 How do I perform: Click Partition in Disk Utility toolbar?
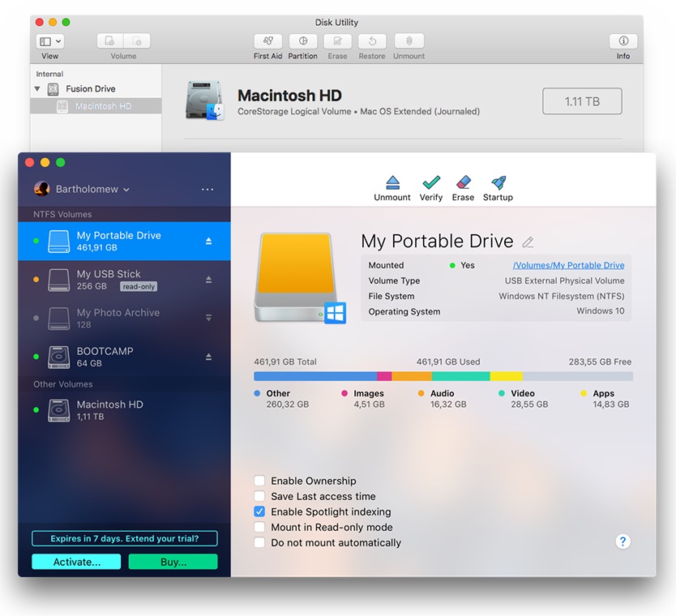click(x=303, y=41)
